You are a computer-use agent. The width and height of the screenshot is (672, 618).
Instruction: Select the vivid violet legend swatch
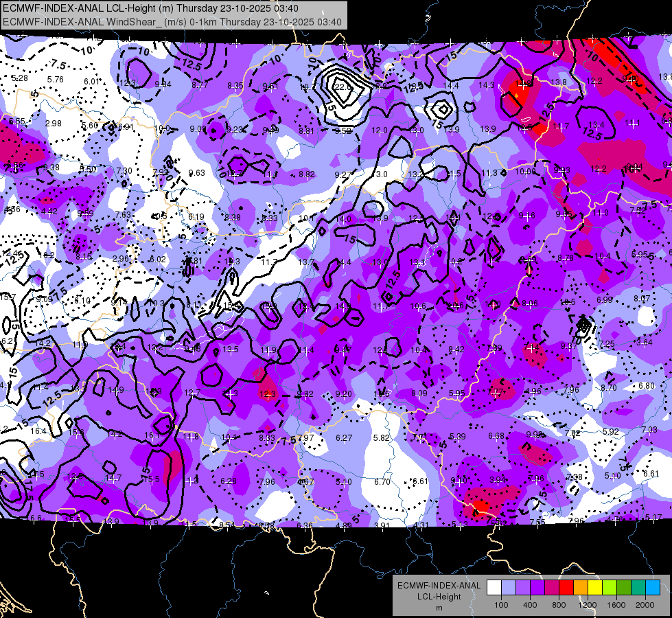(x=537, y=587)
